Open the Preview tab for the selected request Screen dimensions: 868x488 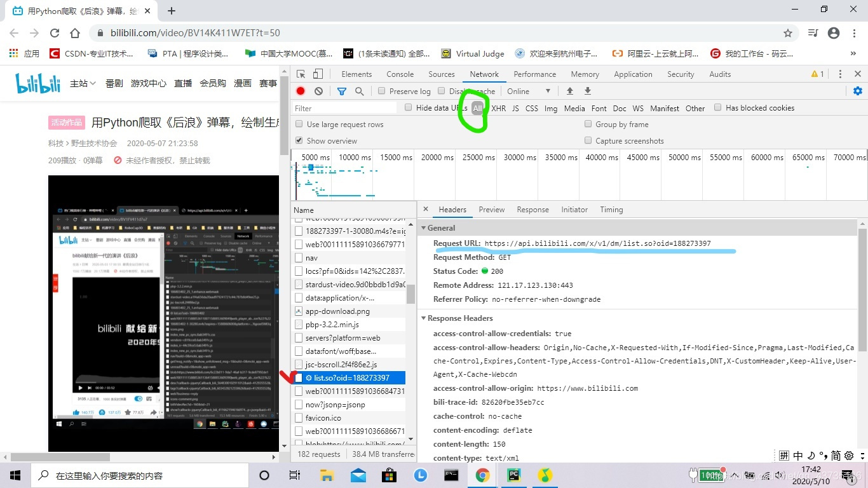[x=491, y=209]
